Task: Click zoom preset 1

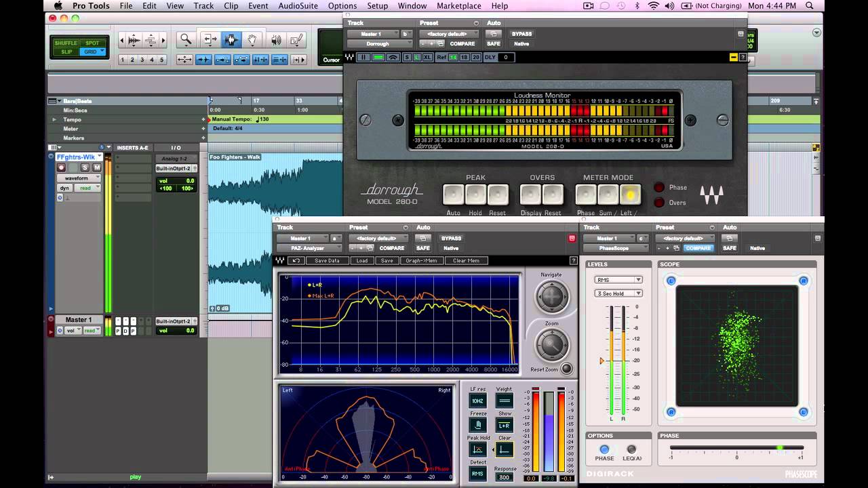Action: pyautogui.click(x=123, y=60)
